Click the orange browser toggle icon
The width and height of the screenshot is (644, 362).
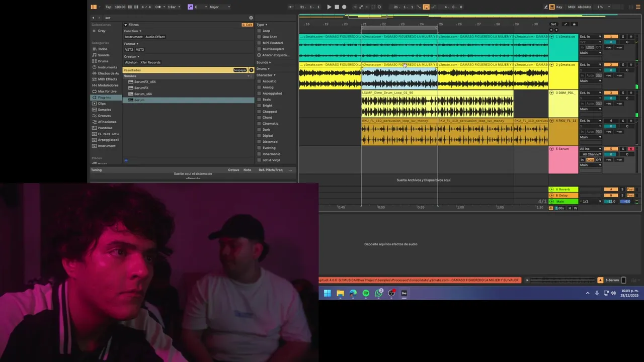tap(94, 7)
